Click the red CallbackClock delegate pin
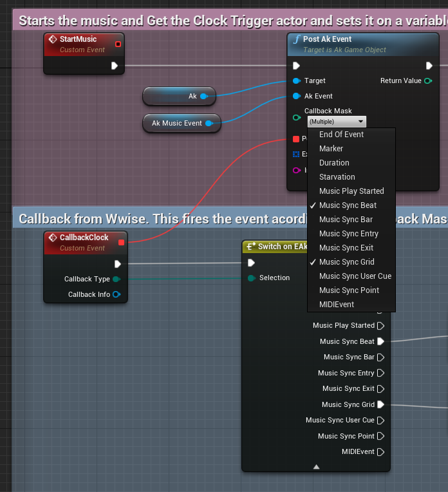This screenshot has height=492, width=448. [121, 242]
